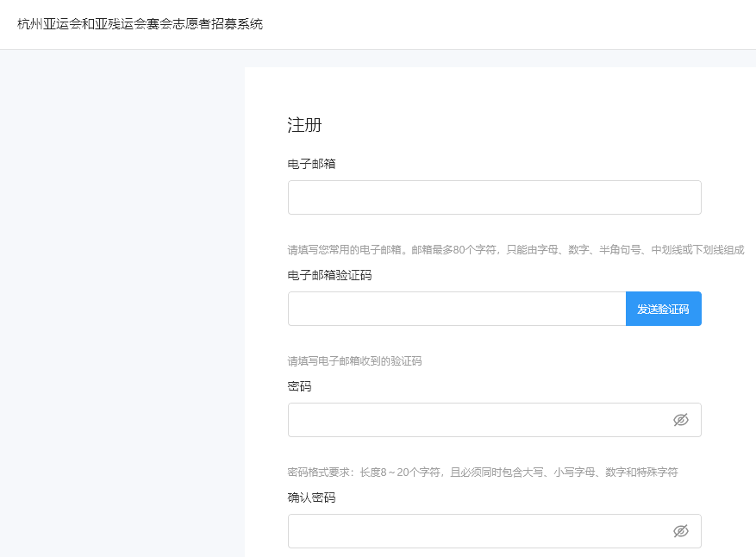Click the email hint text about 80个字符
This screenshot has height=557, width=756.
(515, 250)
